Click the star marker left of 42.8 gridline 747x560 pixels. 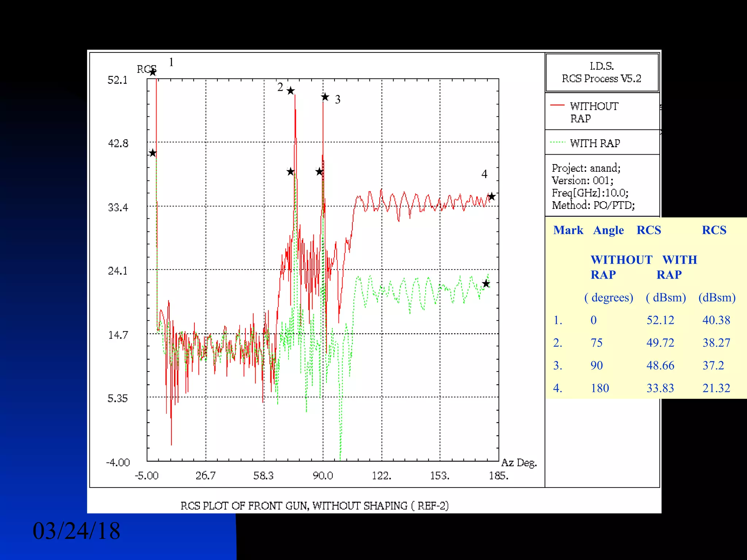coord(152,153)
